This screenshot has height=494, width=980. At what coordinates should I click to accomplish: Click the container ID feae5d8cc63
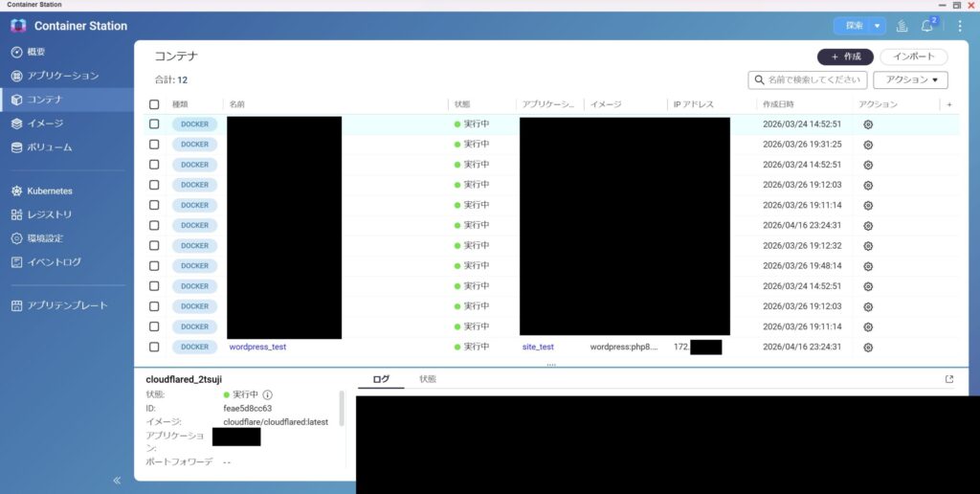(248, 409)
